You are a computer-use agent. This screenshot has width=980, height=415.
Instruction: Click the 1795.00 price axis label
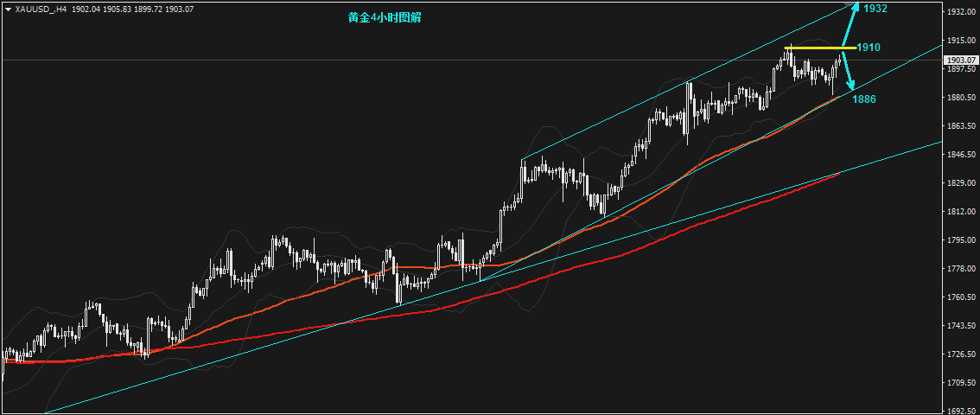pos(962,240)
